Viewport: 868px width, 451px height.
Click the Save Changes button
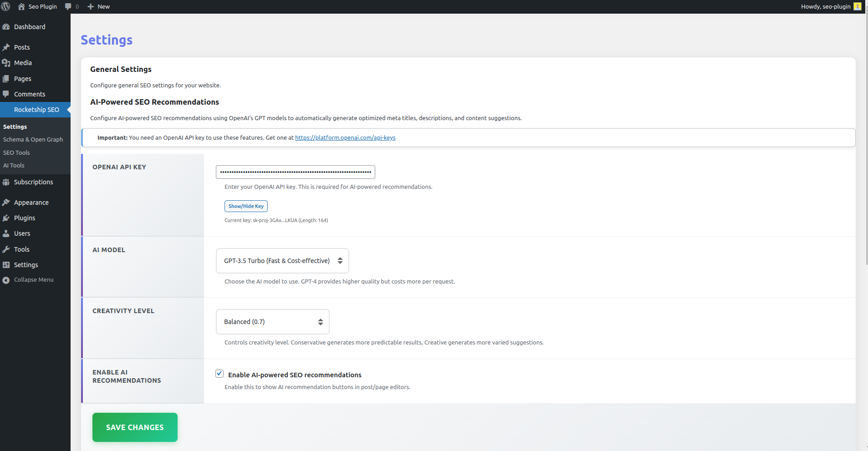[x=135, y=427]
